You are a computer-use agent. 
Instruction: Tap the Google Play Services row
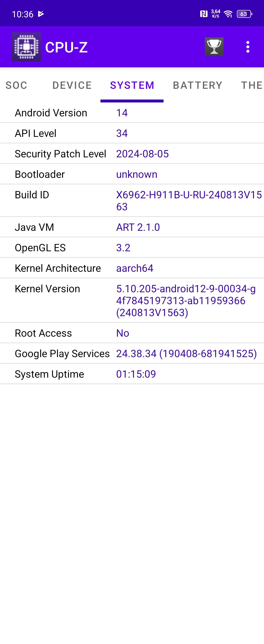tap(132, 353)
